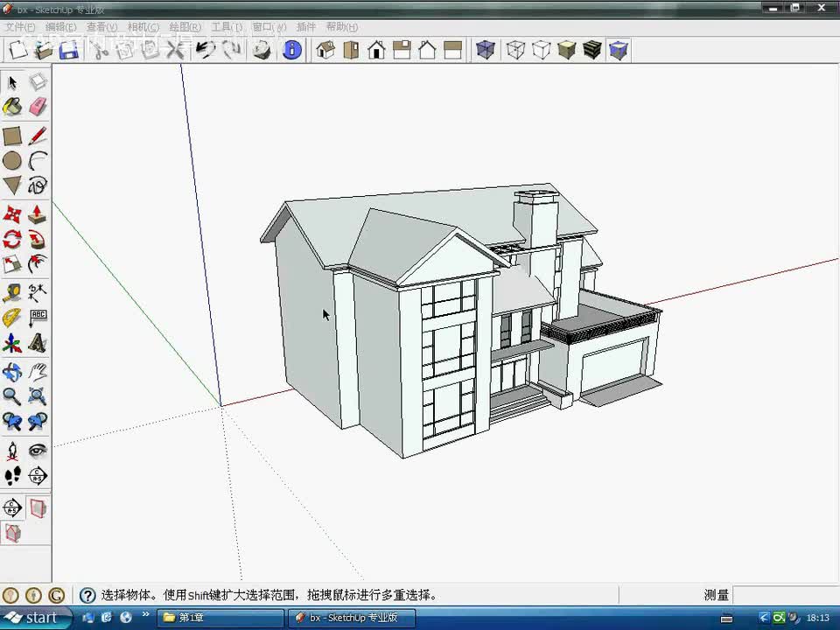Open the 相机(C) menu
This screenshot has height=630, width=840.
(143, 27)
